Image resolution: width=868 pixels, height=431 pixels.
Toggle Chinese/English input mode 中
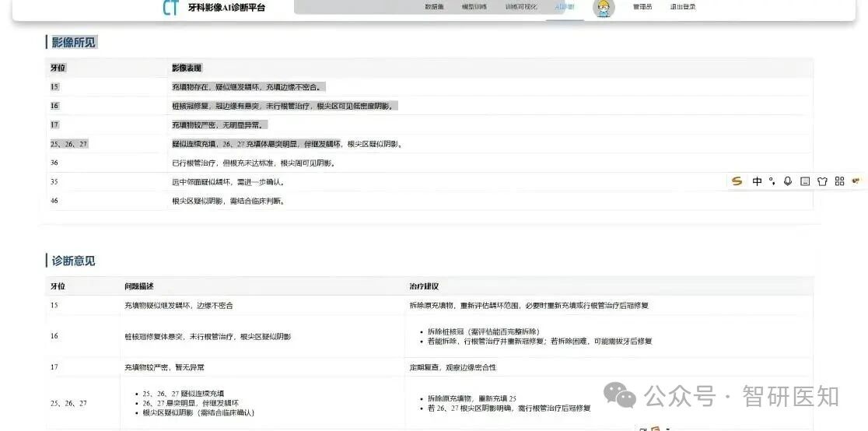[757, 181]
